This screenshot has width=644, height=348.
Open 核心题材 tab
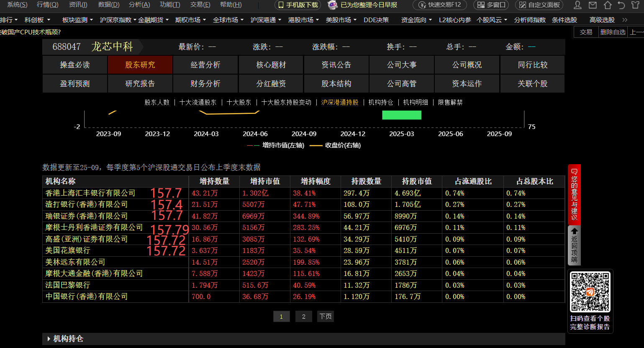pyautogui.click(x=271, y=65)
